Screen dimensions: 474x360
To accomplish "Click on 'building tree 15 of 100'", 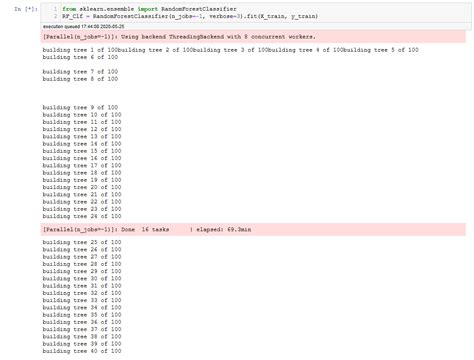I will point(82,151).
